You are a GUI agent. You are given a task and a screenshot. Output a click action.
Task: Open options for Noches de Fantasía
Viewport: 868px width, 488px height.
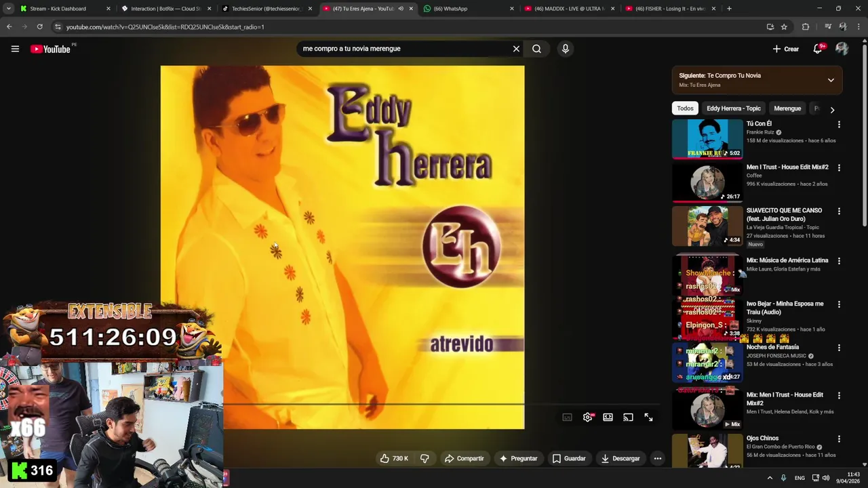(839, 348)
